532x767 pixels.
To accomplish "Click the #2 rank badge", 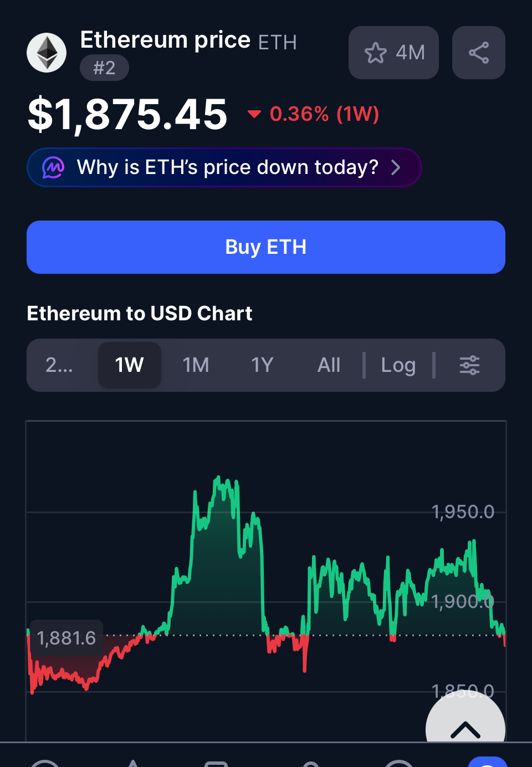I will coord(104,68).
